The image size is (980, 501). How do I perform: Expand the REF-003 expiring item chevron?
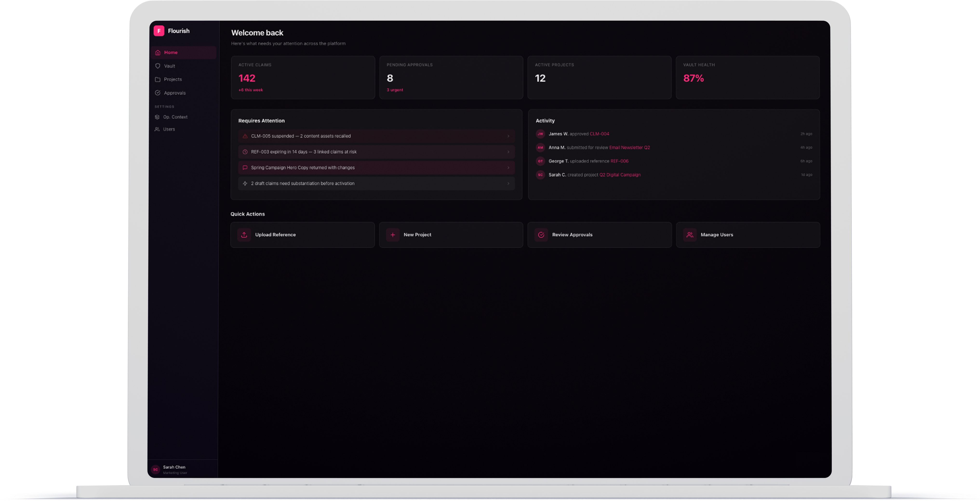pos(508,152)
